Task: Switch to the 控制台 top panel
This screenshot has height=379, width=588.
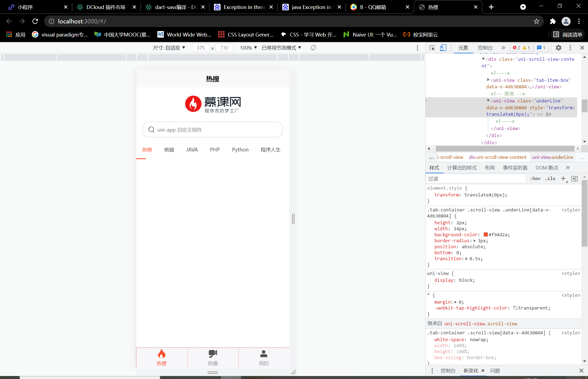Action: coord(485,48)
